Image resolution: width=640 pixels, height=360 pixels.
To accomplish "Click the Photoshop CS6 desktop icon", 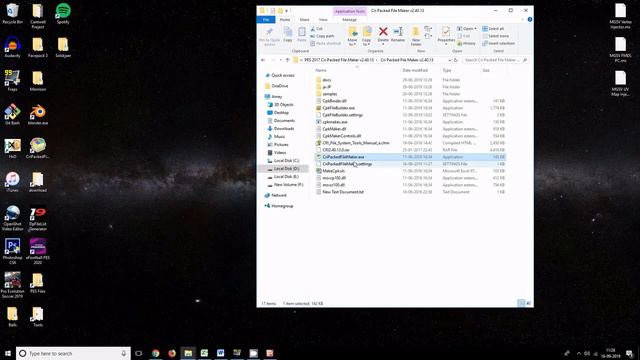I will coord(12,251).
